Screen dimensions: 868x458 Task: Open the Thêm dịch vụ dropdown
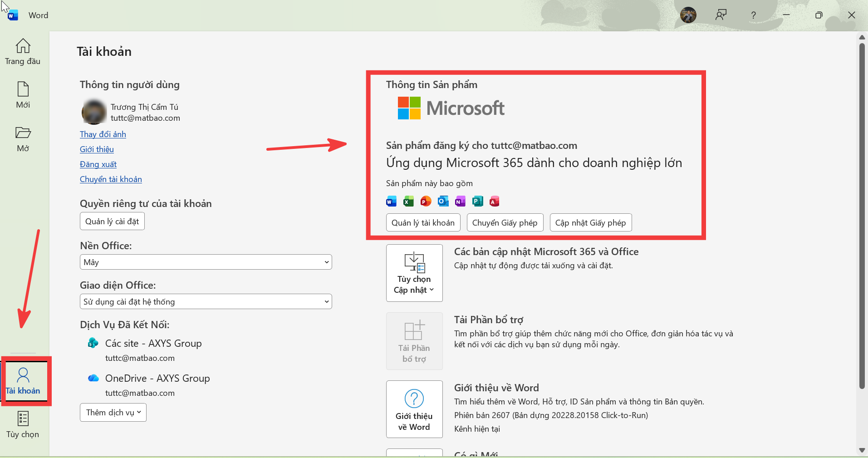113,412
